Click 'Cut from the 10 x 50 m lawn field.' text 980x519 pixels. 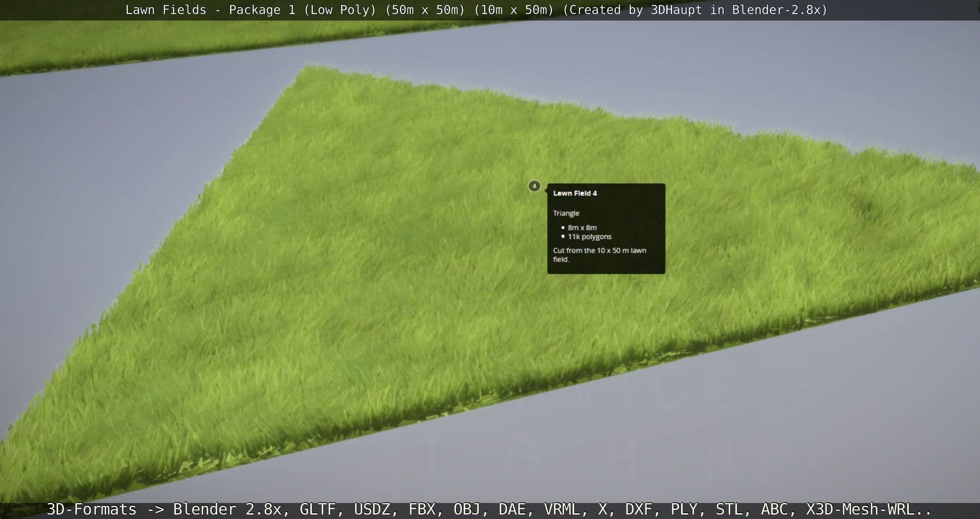coord(599,255)
